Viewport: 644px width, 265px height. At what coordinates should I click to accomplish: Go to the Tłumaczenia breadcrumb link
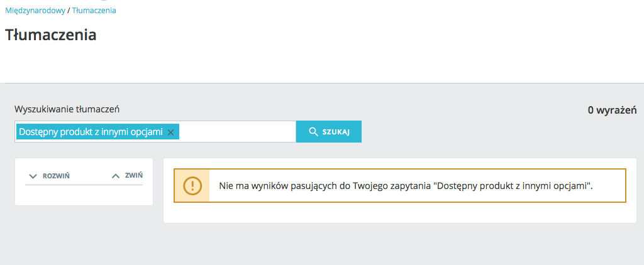[x=94, y=11]
